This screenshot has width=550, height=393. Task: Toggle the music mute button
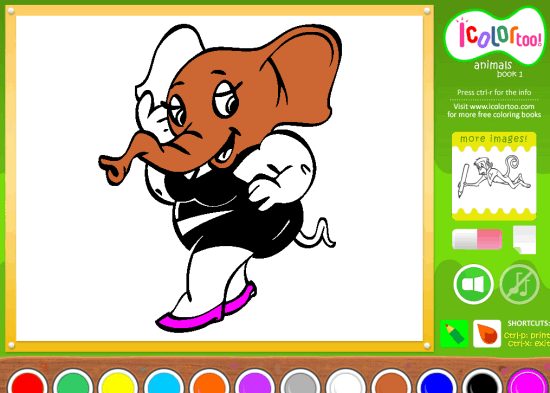519,284
